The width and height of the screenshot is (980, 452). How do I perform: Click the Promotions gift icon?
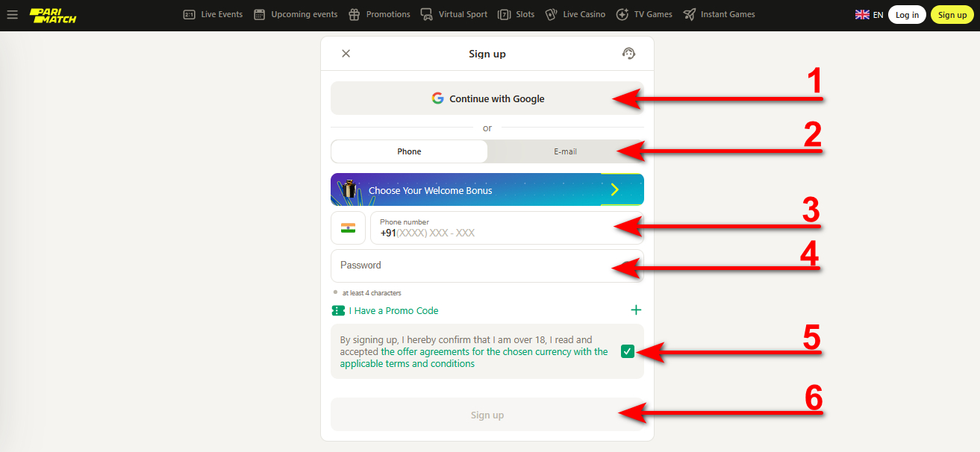[x=355, y=14]
